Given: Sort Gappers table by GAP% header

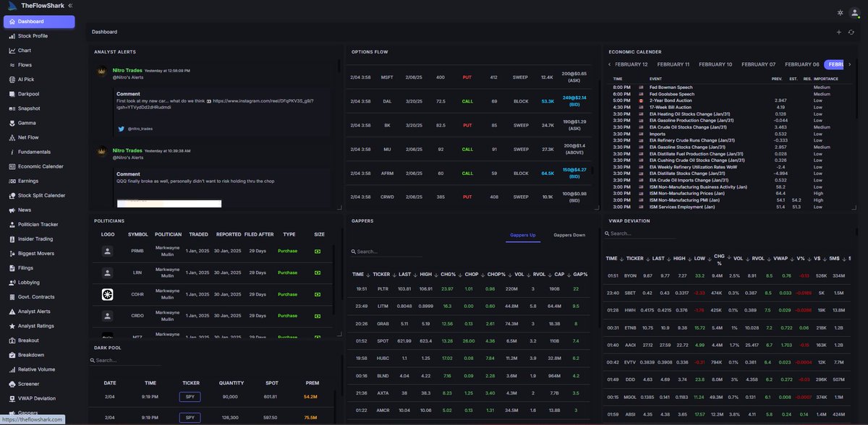Looking at the screenshot, I should coord(580,275).
